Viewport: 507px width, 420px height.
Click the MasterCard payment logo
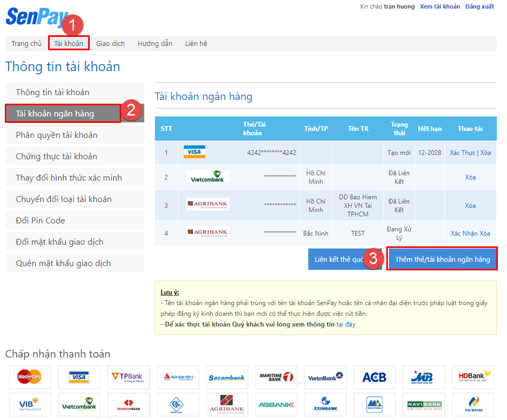30,377
